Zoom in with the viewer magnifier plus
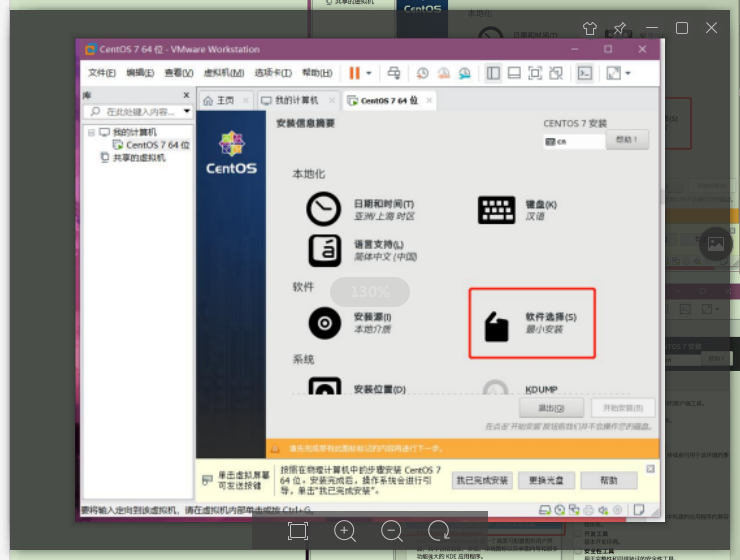This screenshot has width=740, height=560. [x=345, y=531]
